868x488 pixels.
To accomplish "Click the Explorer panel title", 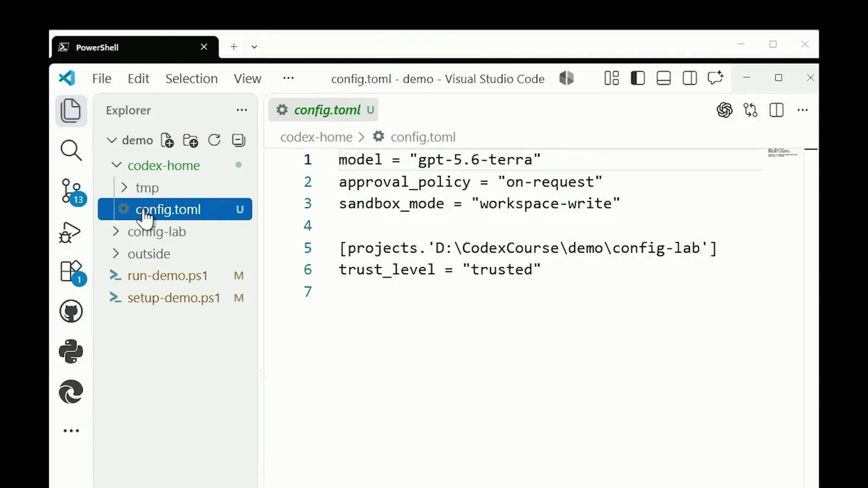I will point(128,110).
